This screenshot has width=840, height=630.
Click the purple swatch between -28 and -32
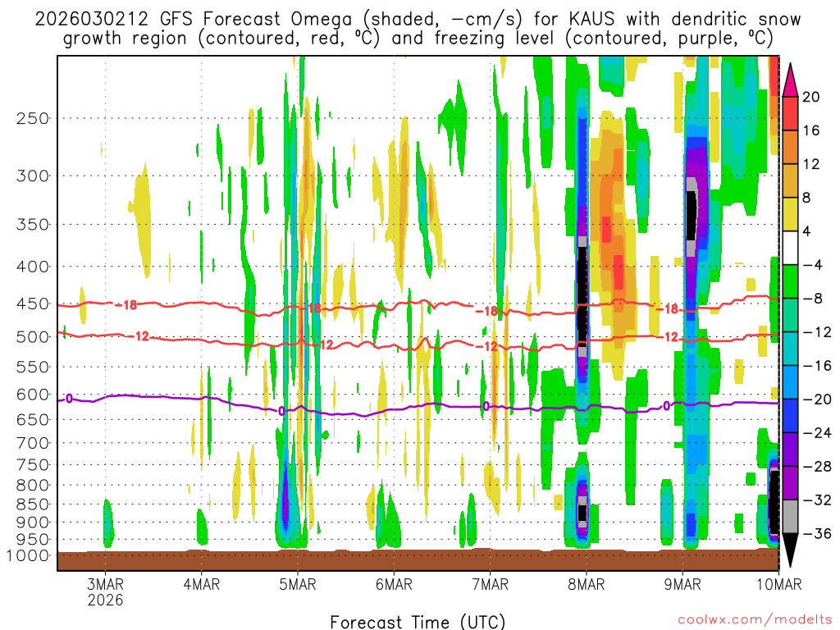tap(791, 483)
